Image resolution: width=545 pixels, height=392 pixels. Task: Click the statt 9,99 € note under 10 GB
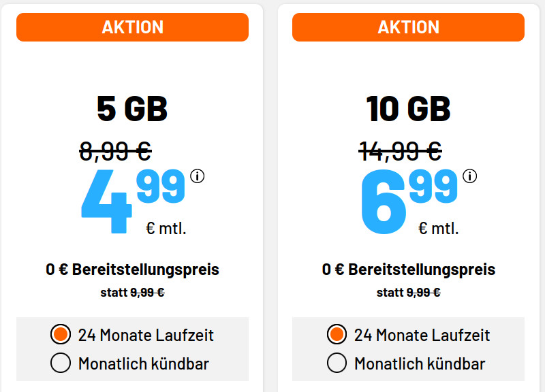(407, 293)
